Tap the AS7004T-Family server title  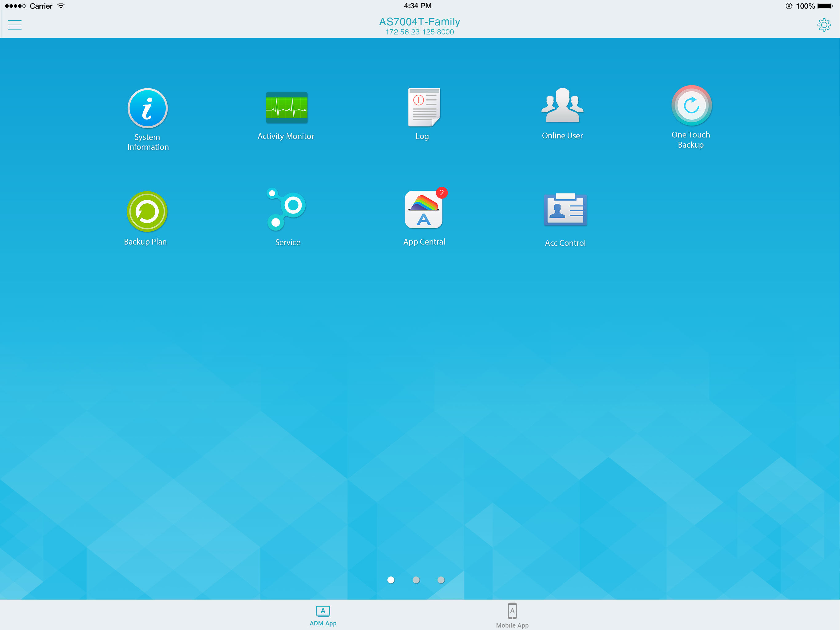click(419, 22)
